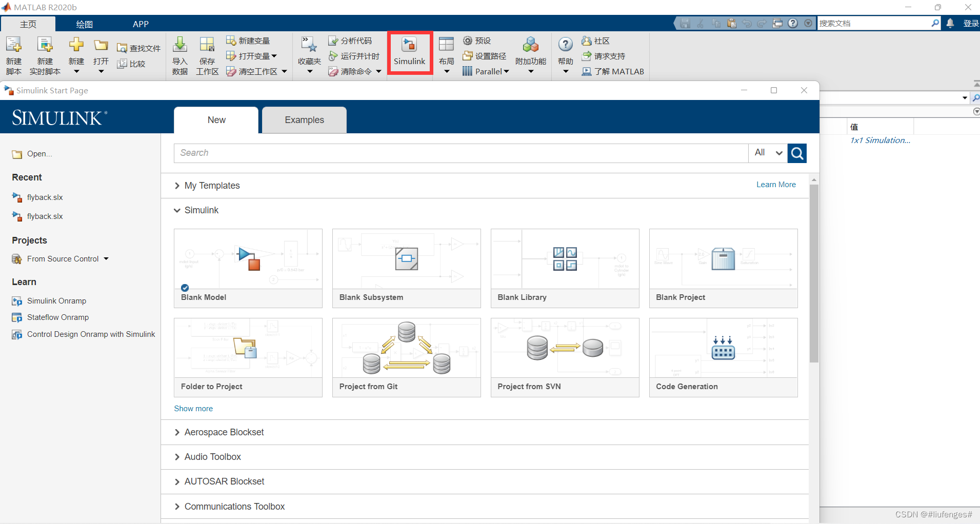Click the template list vertical scrollbar
The width and height of the screenshot is (980, 524).
coord(814,273)
